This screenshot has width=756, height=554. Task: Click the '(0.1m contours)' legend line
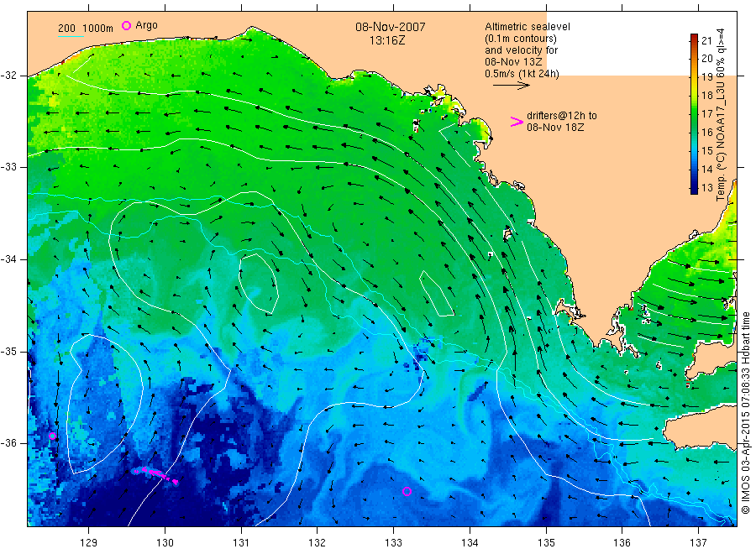point(521,39)
